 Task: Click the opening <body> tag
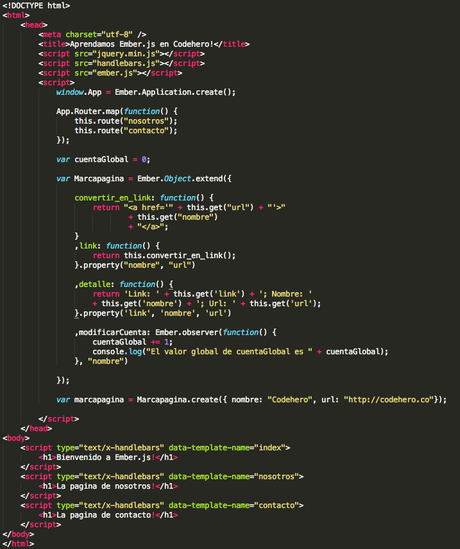coord(16,438)
